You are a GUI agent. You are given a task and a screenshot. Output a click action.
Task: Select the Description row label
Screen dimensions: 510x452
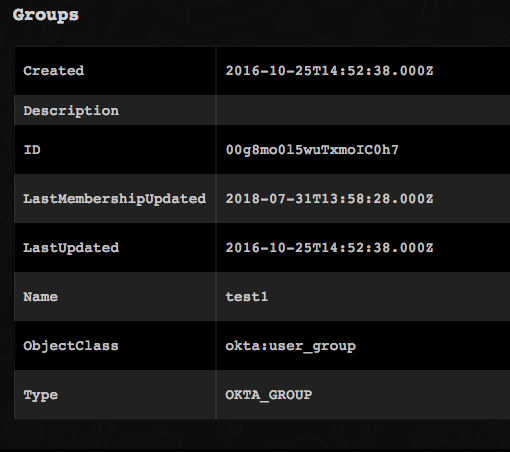click(x=71, y=111)
